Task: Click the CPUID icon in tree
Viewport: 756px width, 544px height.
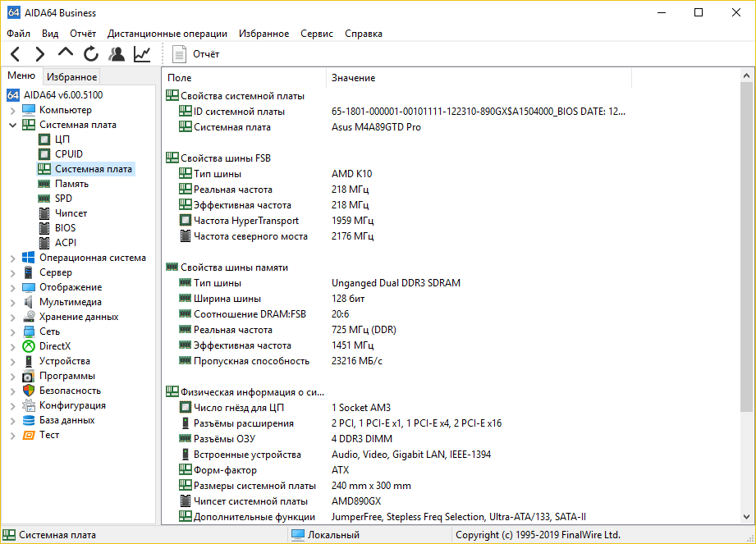Action: (44, 154)
